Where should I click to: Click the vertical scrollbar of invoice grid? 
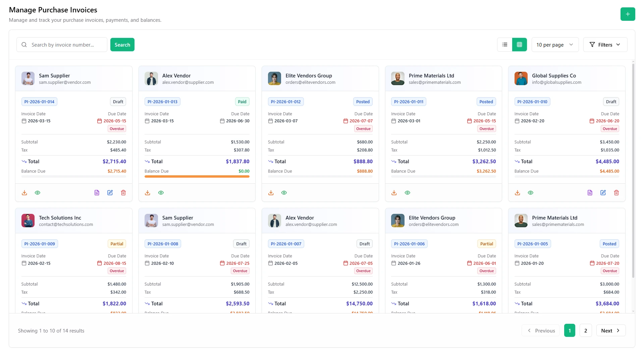[633, 171]
